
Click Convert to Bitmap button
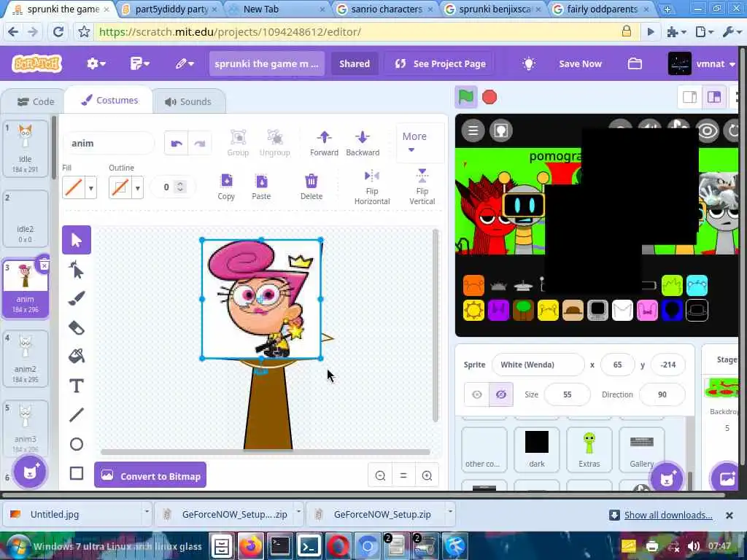(150, 475)
